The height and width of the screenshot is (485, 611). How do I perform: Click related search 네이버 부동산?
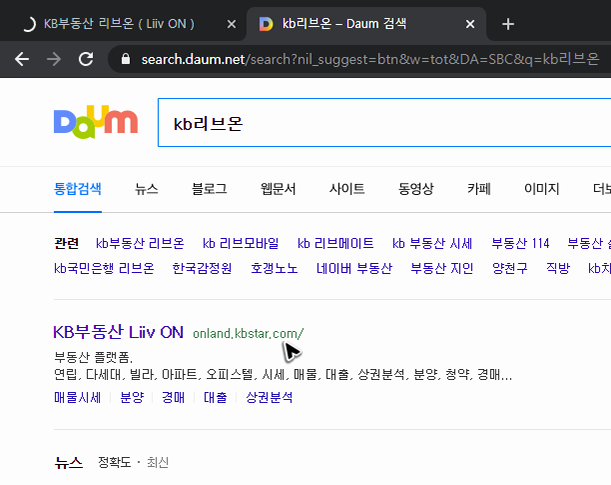click(x=354, y=268)
